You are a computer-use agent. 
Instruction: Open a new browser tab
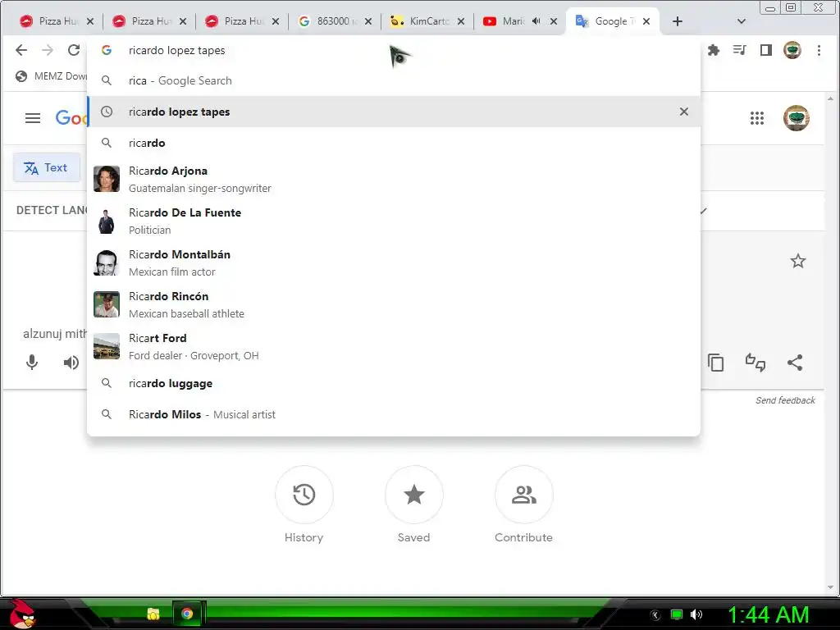[677, 21]
